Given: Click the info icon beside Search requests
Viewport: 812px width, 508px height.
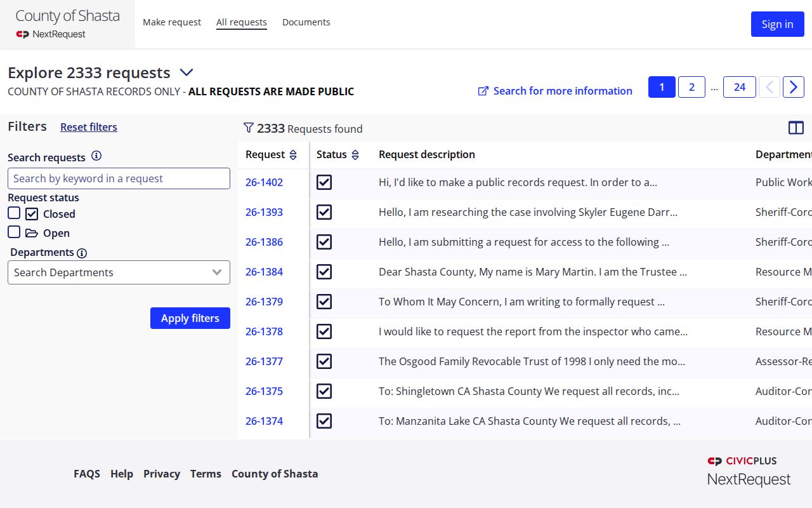Looking at the screenshot, I should pyautogui.click(x=96, y=156).
